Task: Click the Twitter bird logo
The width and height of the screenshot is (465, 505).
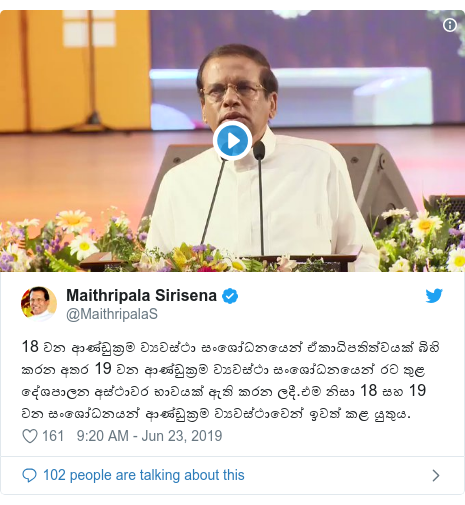Action: point(434,296)
